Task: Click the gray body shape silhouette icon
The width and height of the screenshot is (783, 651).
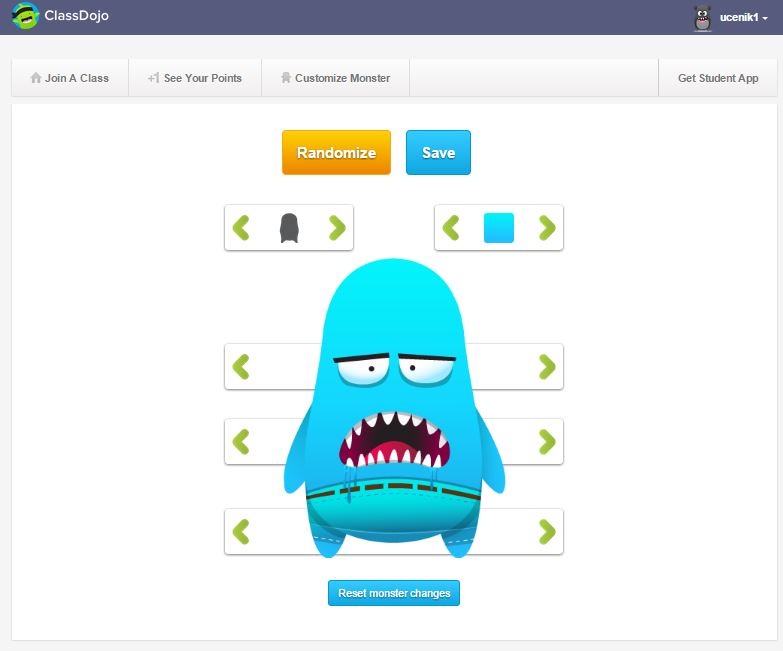Action: (x=289, y=228)
